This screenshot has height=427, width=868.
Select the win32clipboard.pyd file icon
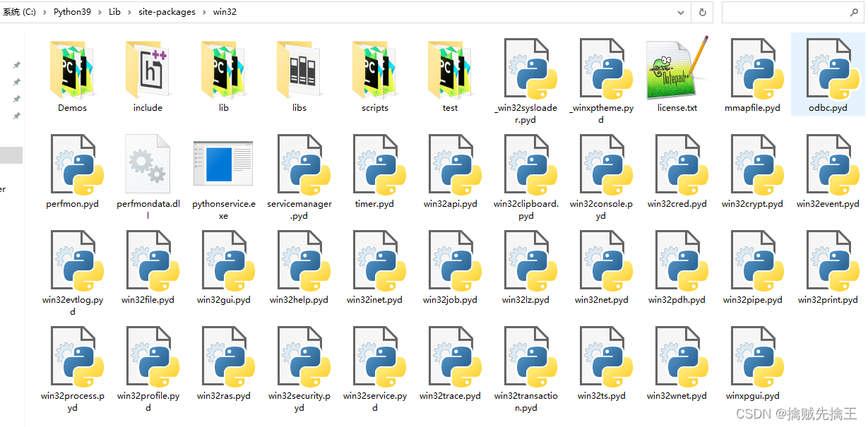(531, 165)
